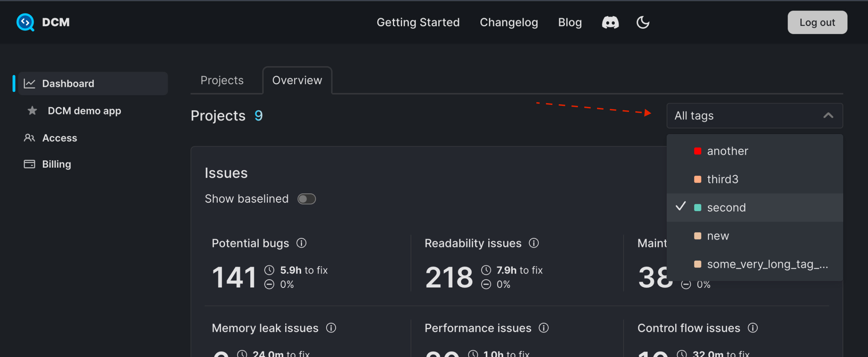Viewport: 868px width, 357px height.
Task: Click the Potential bugs info icon
Action: click(x=301, y=243)
